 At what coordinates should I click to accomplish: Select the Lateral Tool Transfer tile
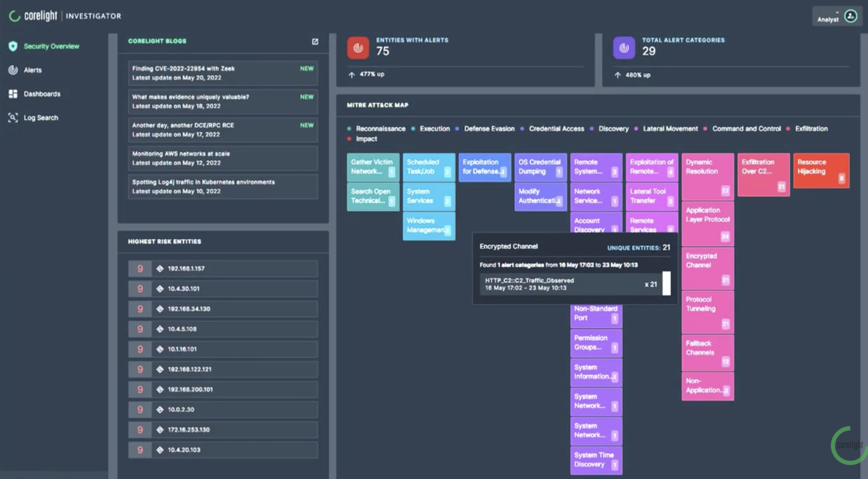[652, 197]
